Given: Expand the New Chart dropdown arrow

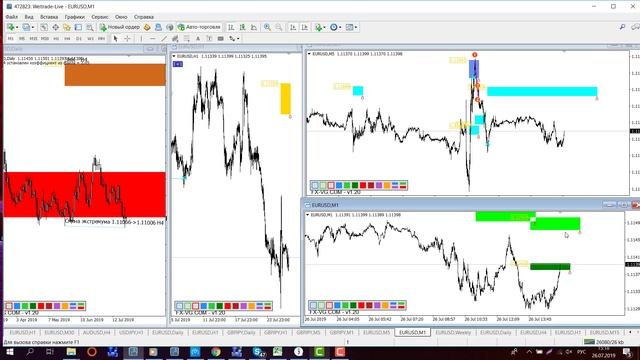Looking at the screenshot, I should 17,27.
